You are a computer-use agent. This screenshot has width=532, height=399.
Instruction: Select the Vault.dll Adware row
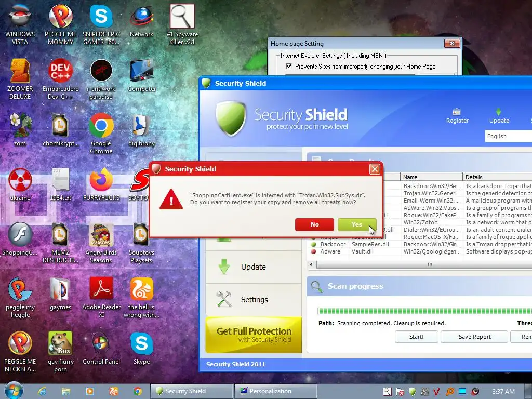pyautogui.click(x=420, y=251)
